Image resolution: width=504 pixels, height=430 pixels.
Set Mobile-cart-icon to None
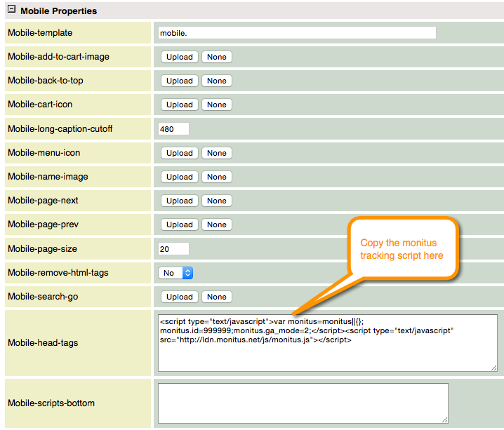[x=217, y=105]
